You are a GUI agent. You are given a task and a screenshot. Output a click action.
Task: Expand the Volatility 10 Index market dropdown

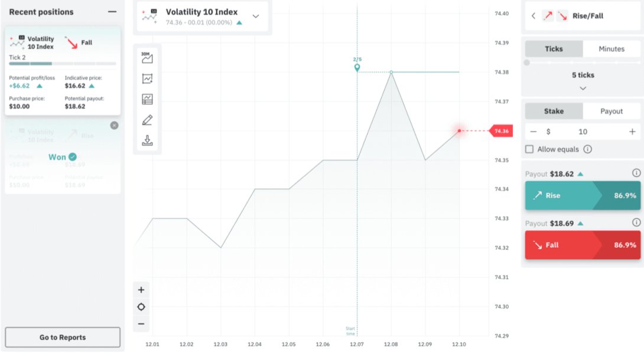(256, 17)
